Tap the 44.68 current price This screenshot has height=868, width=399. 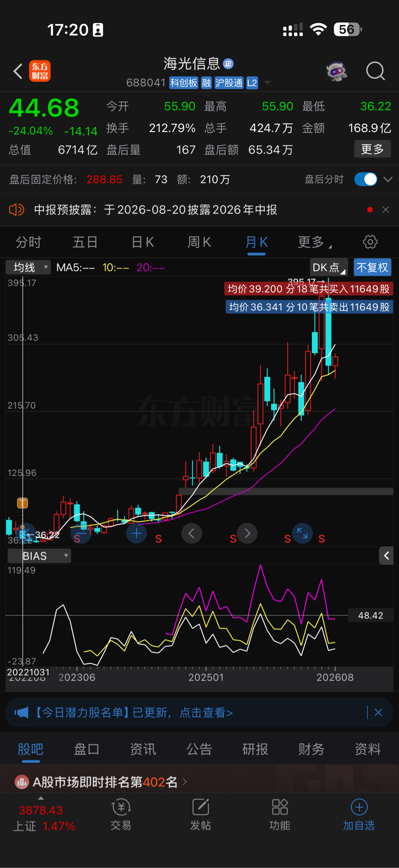click(44, 108)
